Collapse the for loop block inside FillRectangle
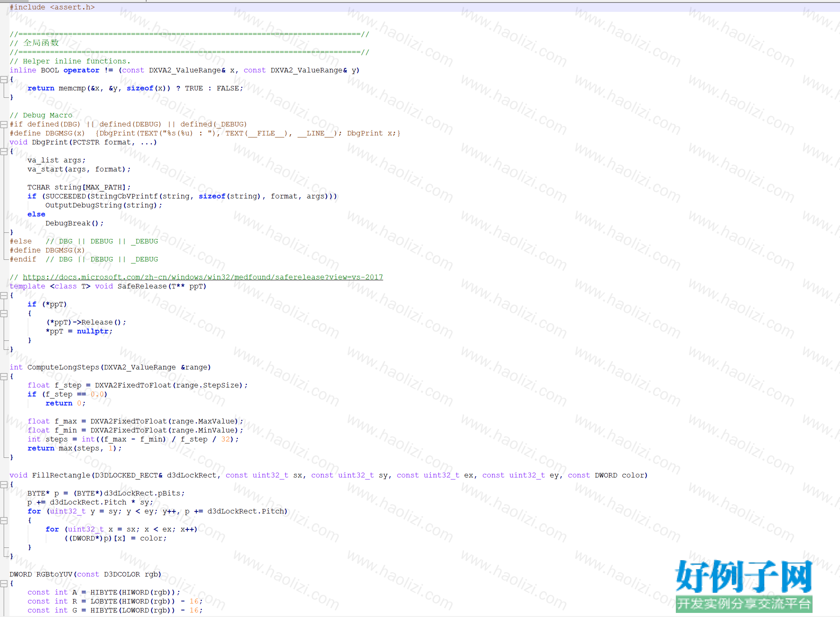Viewport: 840px width, 617px height. tap(4, 520)
